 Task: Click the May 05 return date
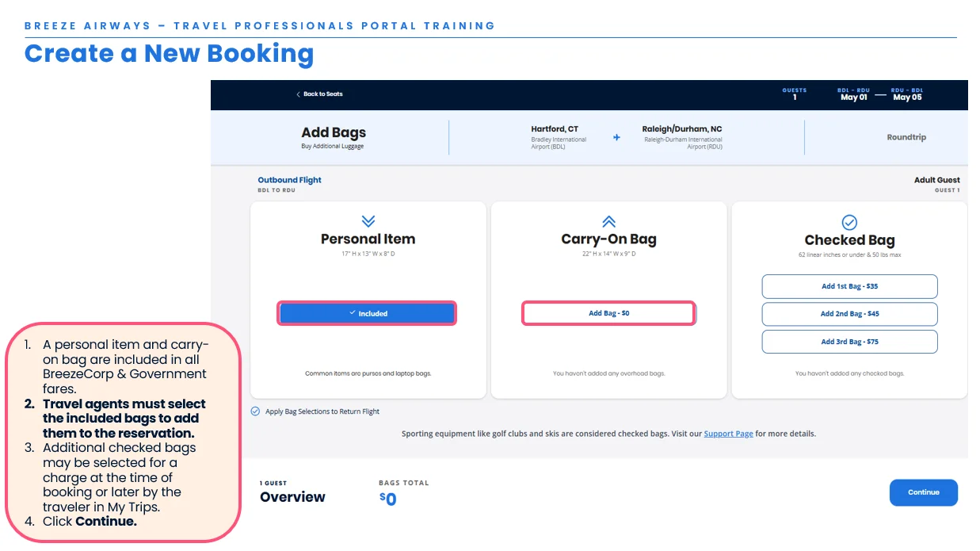(907, 98)
